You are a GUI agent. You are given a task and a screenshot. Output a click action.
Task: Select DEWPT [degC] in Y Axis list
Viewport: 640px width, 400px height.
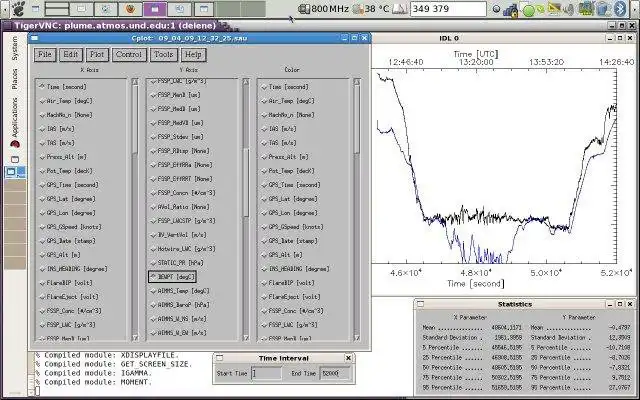pos(172,277)
